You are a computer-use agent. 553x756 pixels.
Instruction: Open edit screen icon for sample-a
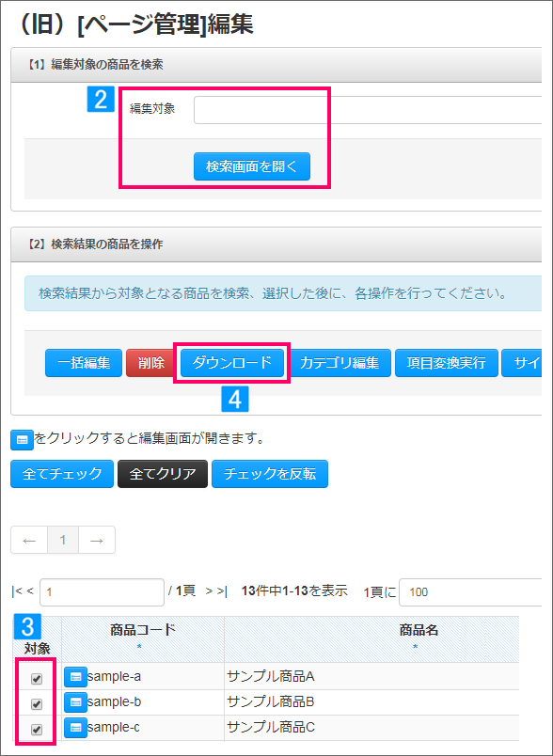coord(75,677)
